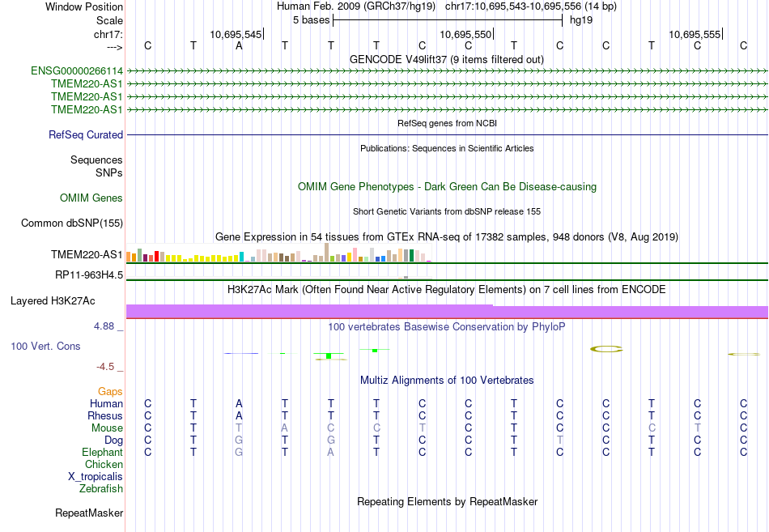Select the X_tropicalis alignment row label
The height and width of the screenshot is (532, 769).
click(96, 477)
